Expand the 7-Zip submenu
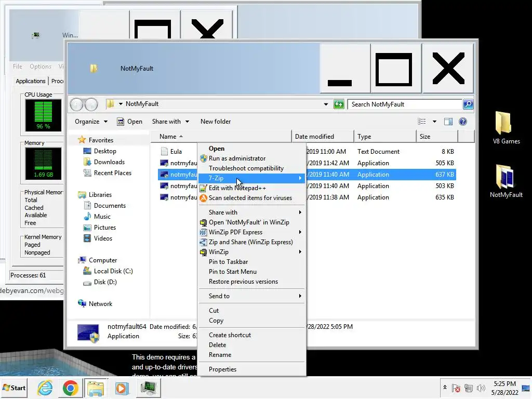The width and height of the screenshot is (532, 399). pyautogui.click(x=251, y=178)
